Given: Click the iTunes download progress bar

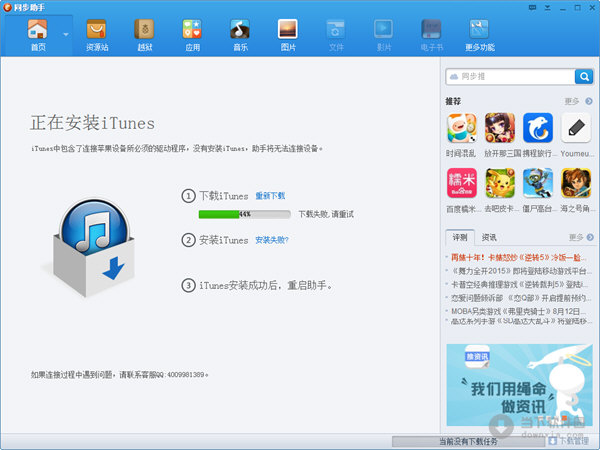Looking at the screenshot, I should tap(245, 214).
